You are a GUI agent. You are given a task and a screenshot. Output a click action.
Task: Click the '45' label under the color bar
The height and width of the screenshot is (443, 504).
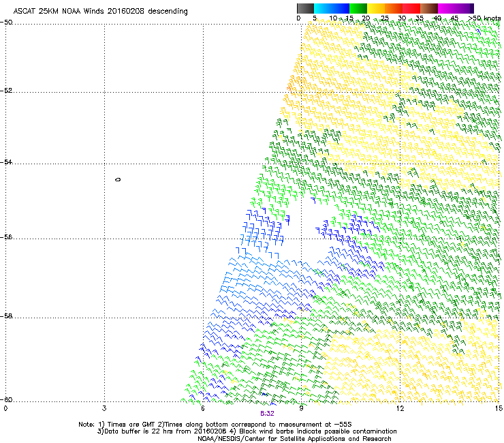point(454,18)
